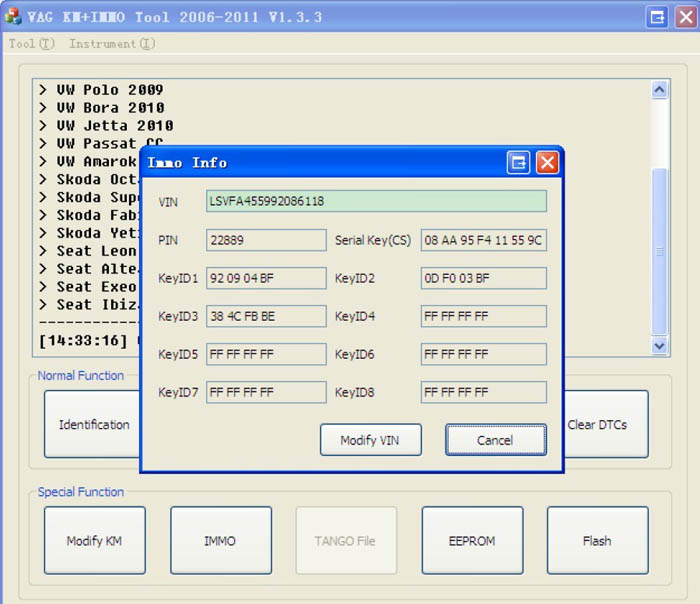Open the Instrument(I) menu
The image size is (700, 604).
point(112,43)
